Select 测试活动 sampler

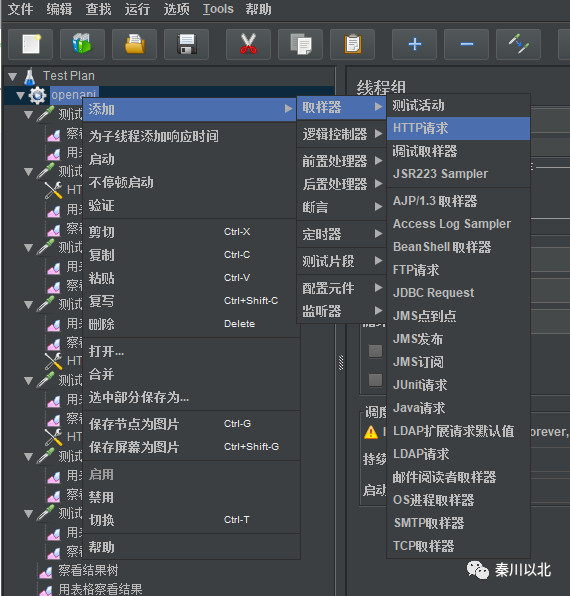pyautogui.click(x=458, y=105)
